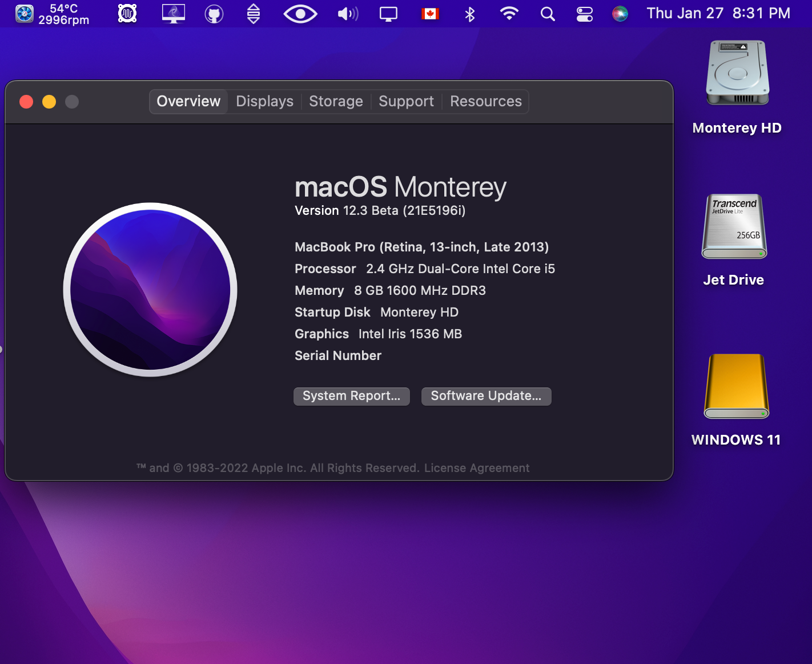Screen dimensions: 812x664
Task: Open the waveform badge icon in menu bar
Action: (127, 13)
